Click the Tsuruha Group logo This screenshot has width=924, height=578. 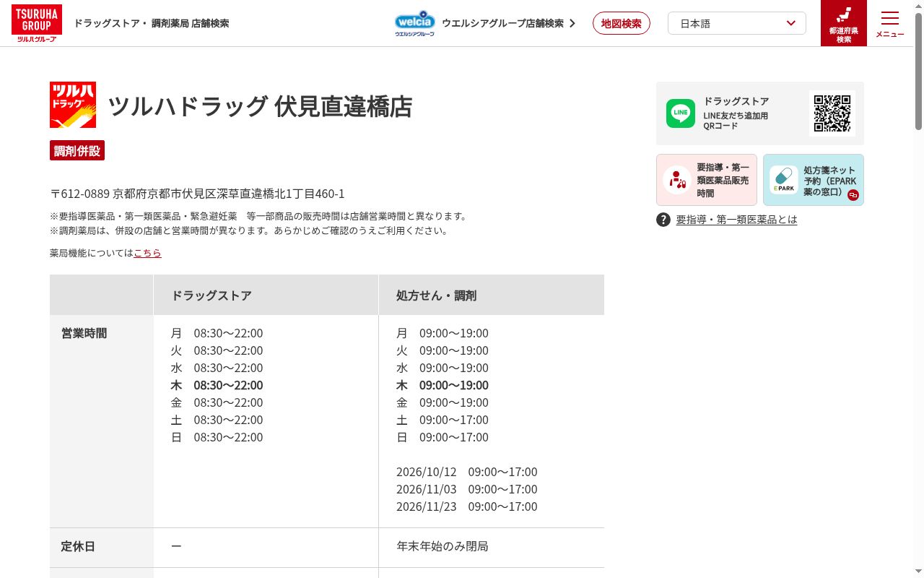[37, 23]
